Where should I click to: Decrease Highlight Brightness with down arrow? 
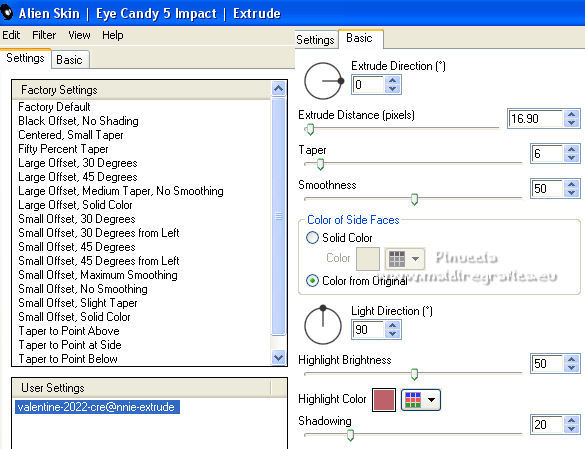pos(571,368)
